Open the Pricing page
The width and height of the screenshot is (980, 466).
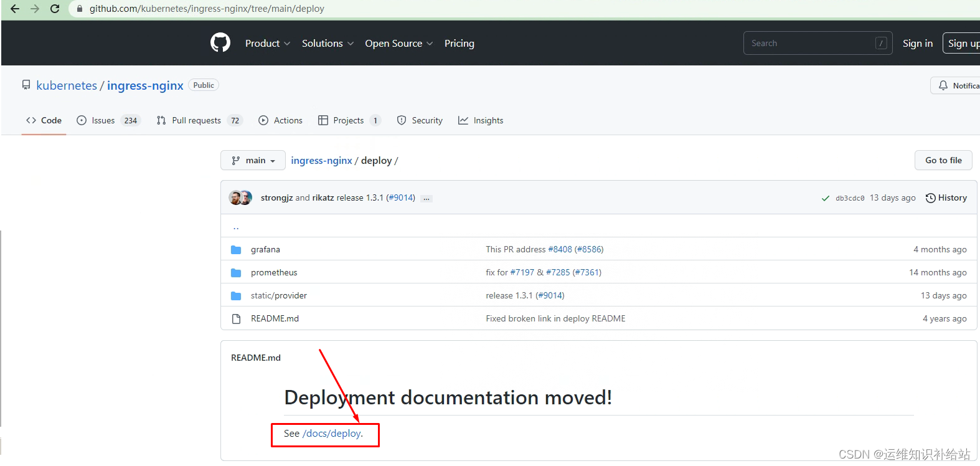(459, 43)
